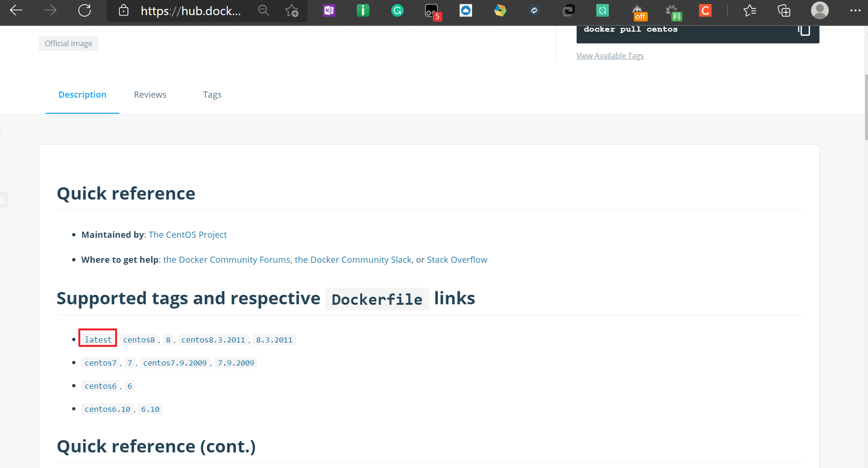The image size is (868, 468).
Task: Open the Collections panel
Action: click(x=784, y=10)
